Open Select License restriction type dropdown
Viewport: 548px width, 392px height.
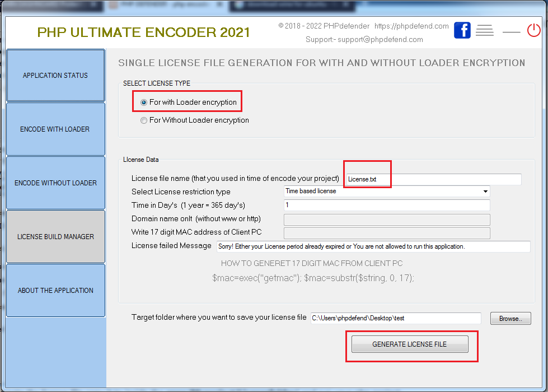click(387, 192)
